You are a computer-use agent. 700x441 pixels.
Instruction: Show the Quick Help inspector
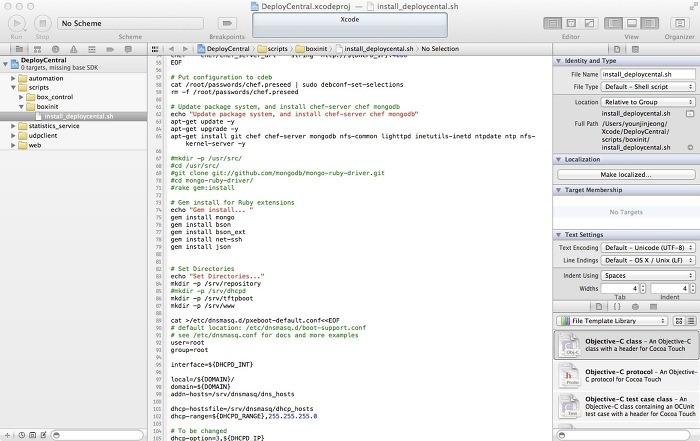(x=635, y=49)
